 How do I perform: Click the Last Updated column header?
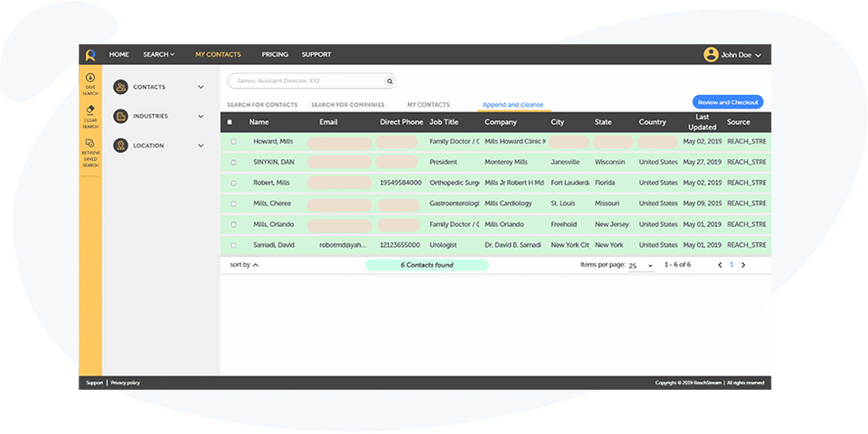703,122
